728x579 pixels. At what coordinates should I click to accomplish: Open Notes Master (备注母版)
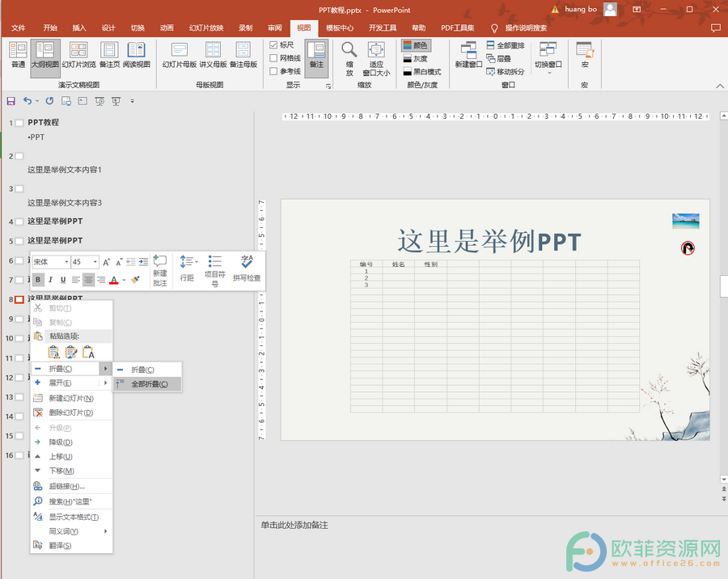pyautogui.click(x=243, y=56)
